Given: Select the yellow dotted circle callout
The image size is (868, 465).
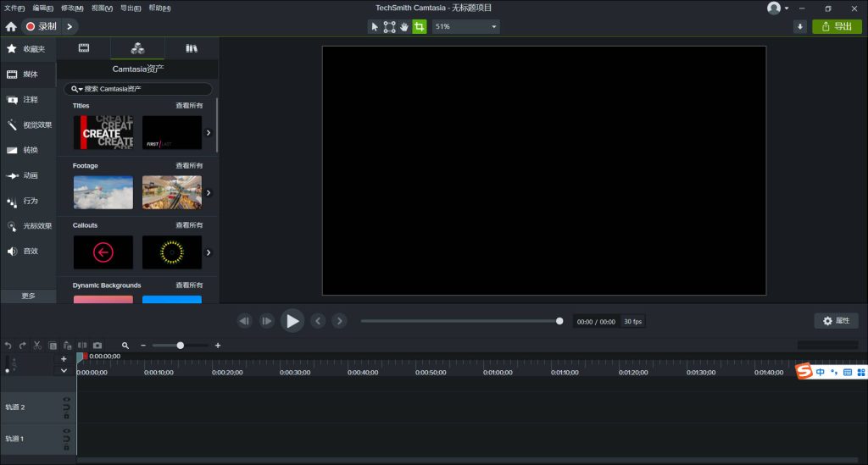Looking at the screenshot, I should click(x=172, y=252).
